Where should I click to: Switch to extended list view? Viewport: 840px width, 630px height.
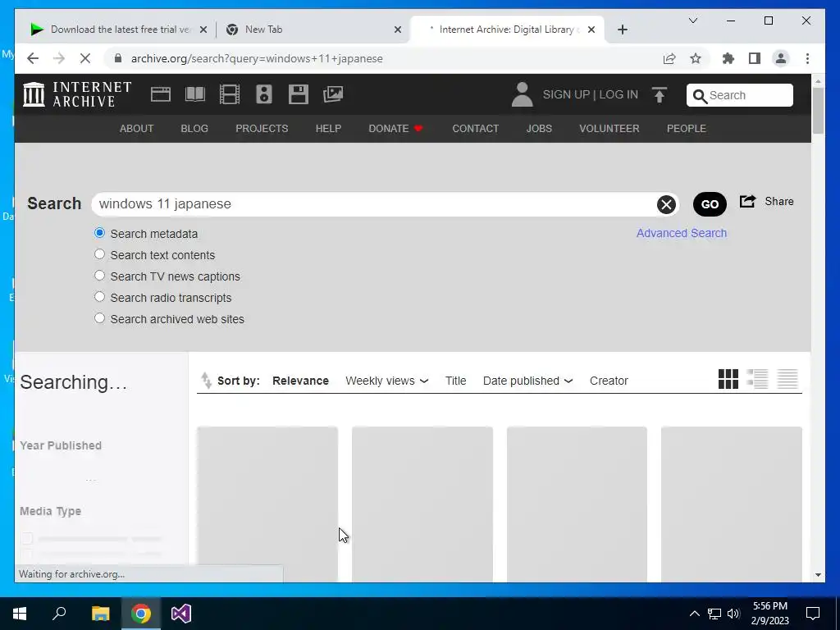coord(757,379)
